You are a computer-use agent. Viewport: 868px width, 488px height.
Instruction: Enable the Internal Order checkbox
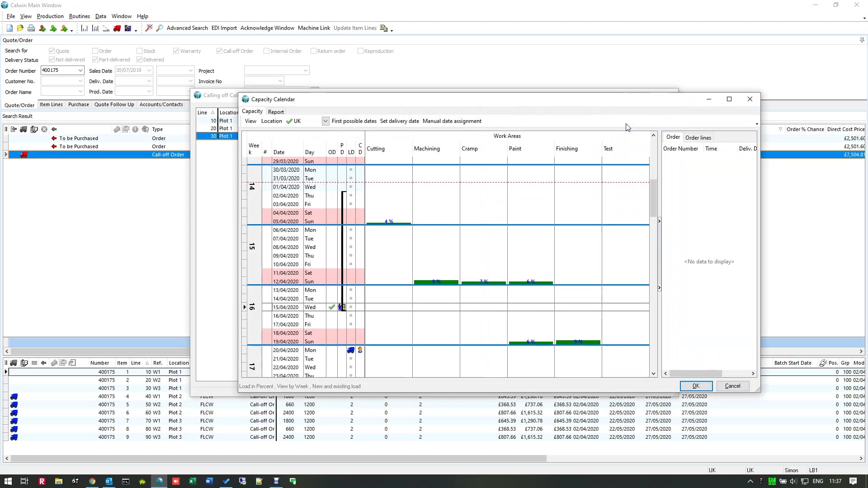tap(266, 51)
